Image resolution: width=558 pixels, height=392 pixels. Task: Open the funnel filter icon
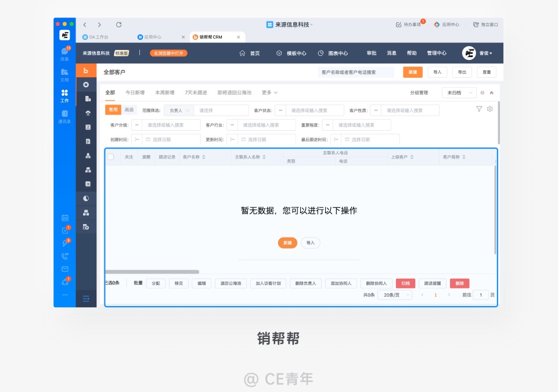point(479,109)
